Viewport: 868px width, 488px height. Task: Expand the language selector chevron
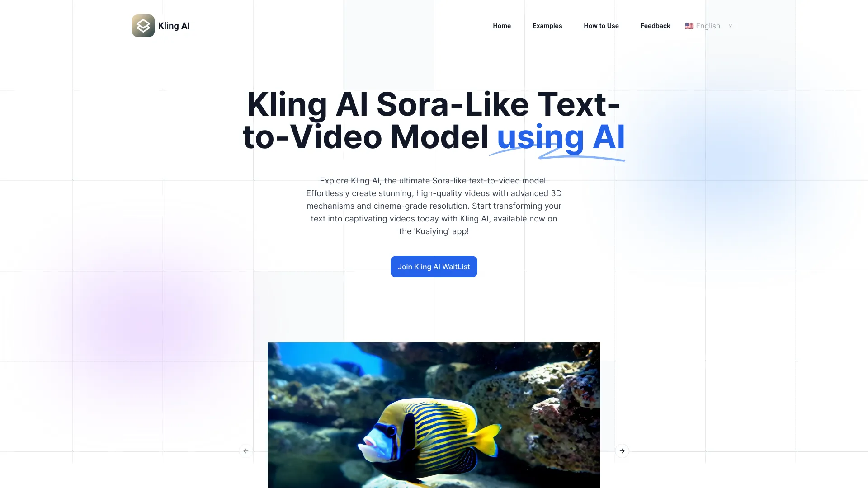[730, 26]
